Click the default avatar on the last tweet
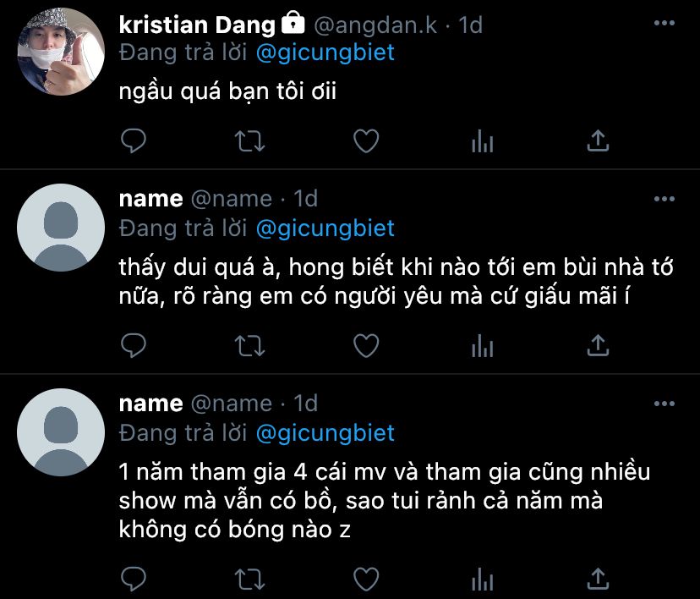 pyautogui.click(x=60, y=431)
